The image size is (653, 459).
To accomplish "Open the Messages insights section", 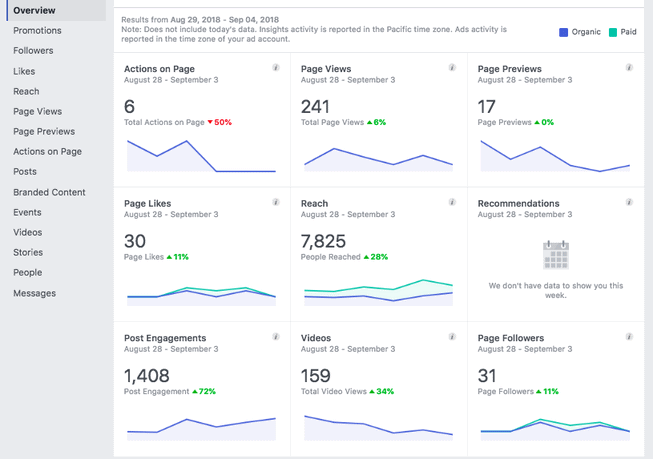I will tap(34, 293).
